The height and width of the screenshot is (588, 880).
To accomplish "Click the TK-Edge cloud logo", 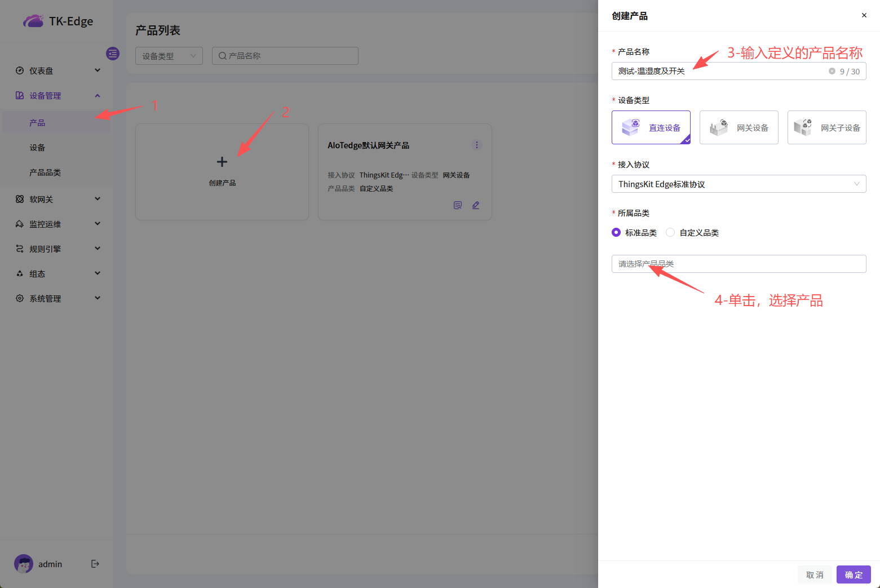I will (x=33, y=21).
